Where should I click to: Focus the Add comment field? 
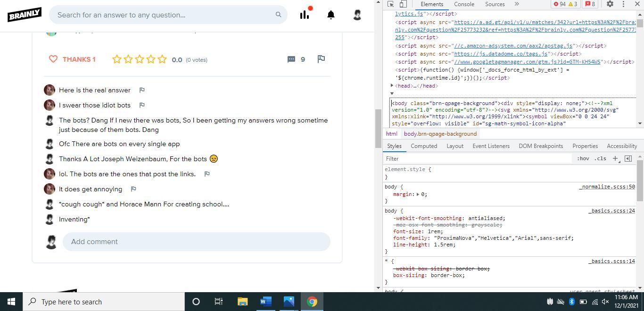click(196, 241)
